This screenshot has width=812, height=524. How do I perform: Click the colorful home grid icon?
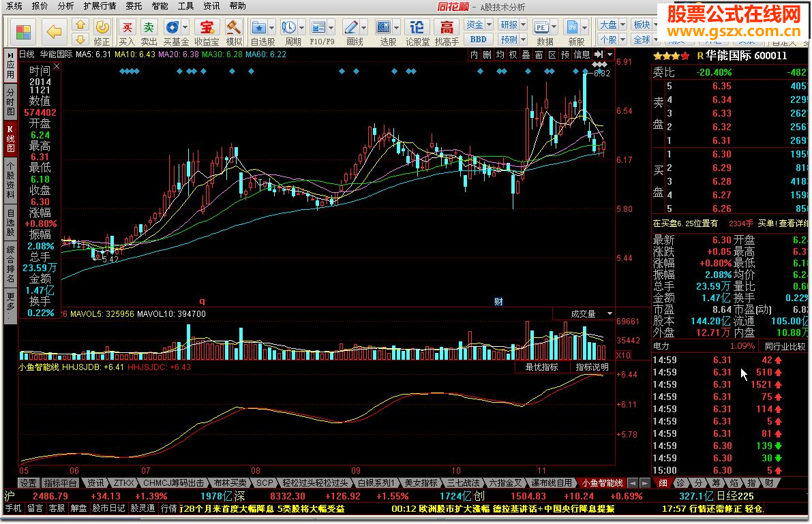pyautogui.click(x=22, y=33)
